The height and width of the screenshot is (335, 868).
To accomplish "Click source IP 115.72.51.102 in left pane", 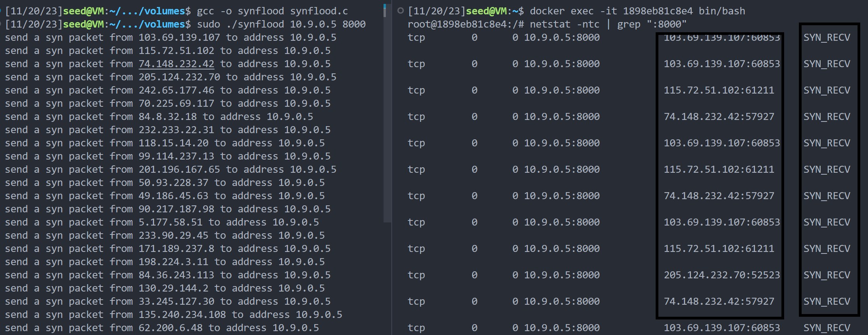I will 176,50.
